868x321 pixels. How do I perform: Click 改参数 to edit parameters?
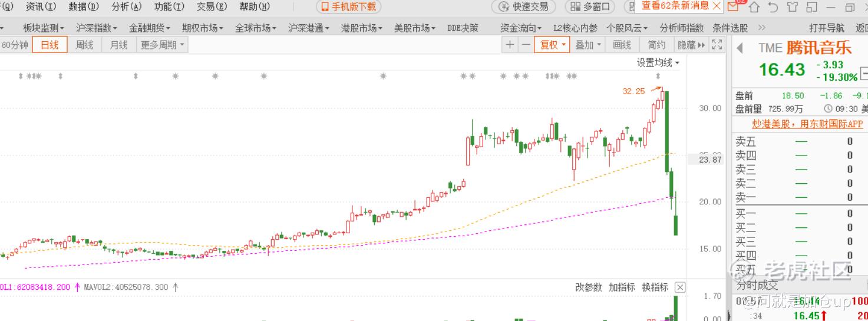point(589,287)
